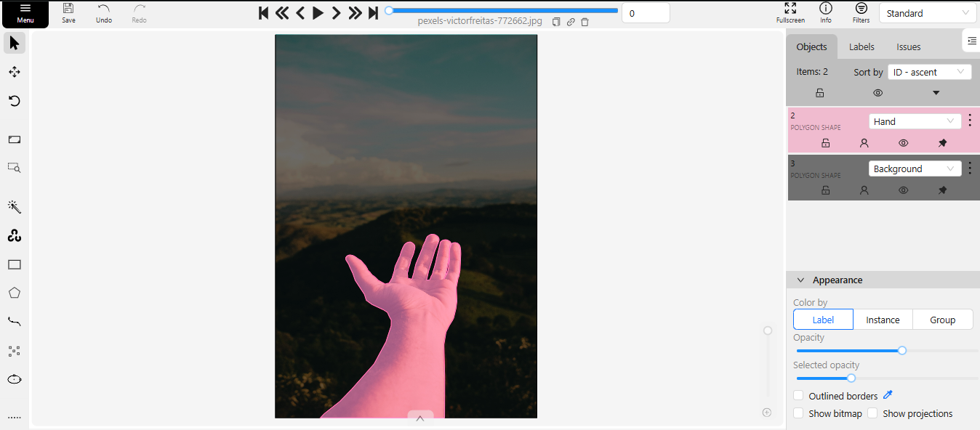Click the Save button
Image resolution: width=980 pixels, height=430 pixels.
tap(68, 12)
